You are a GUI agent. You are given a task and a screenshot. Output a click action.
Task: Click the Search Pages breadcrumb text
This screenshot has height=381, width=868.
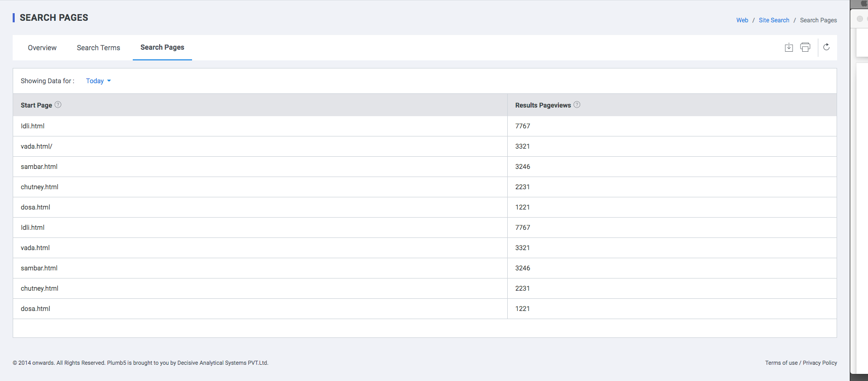click(818, 20)
